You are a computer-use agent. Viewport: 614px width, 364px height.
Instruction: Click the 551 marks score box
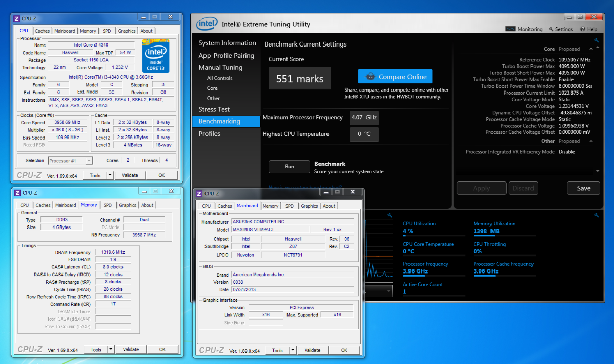click(300, 78)
